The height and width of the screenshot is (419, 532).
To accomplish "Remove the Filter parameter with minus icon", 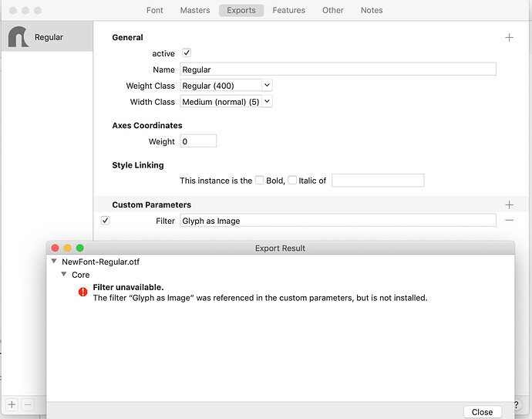I will pyautogui.click(x=509, y=221).
